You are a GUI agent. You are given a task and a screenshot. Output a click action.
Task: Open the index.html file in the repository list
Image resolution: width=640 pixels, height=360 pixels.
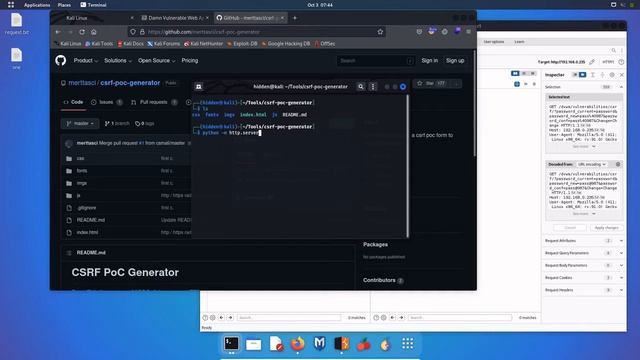[87, 232]
